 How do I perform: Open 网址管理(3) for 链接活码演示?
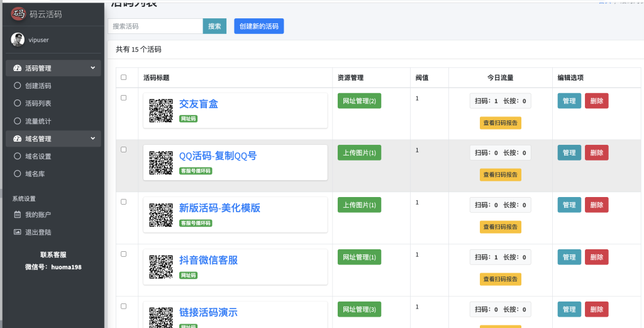(x=359, y=309)
